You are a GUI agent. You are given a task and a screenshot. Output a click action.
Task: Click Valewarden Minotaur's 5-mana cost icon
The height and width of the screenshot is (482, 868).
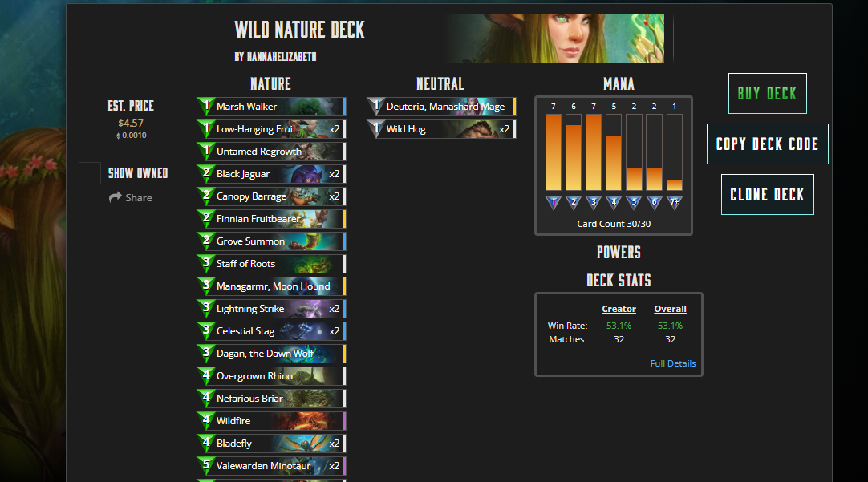(x=206, y=466)
